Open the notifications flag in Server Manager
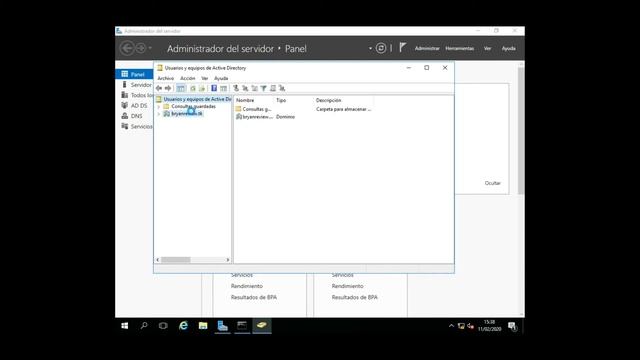Viewport: 640px width, 360px height. (x=402, y=48)
